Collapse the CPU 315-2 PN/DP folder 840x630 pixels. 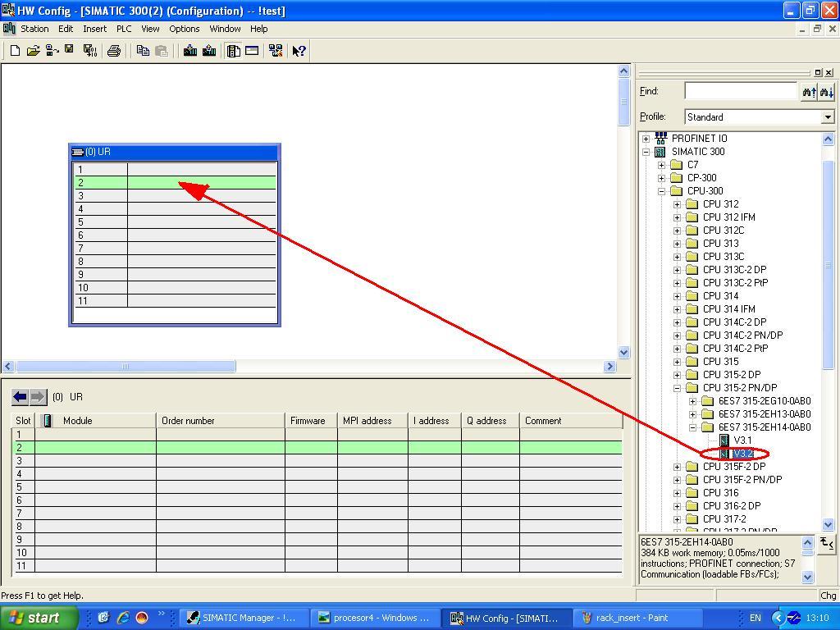[677, 388]
